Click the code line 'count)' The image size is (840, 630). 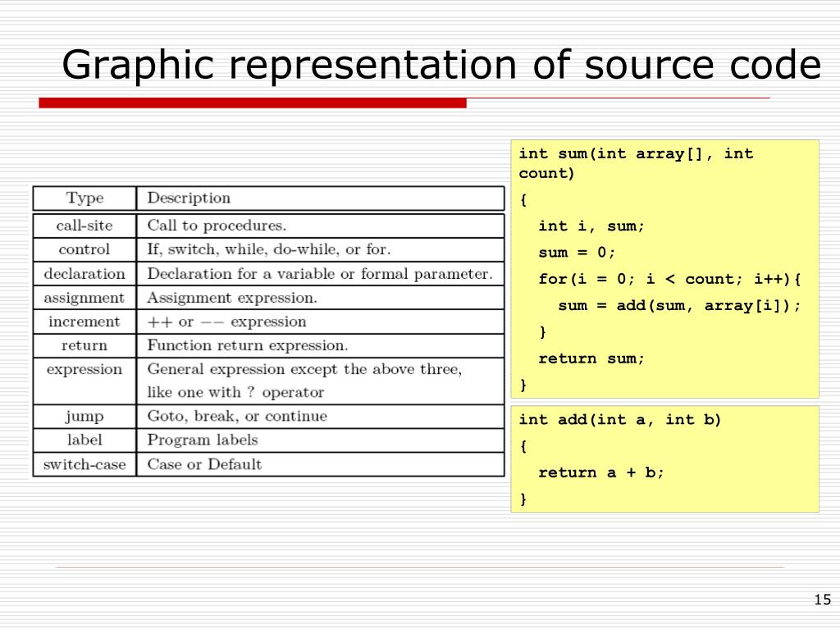(546, 174)
